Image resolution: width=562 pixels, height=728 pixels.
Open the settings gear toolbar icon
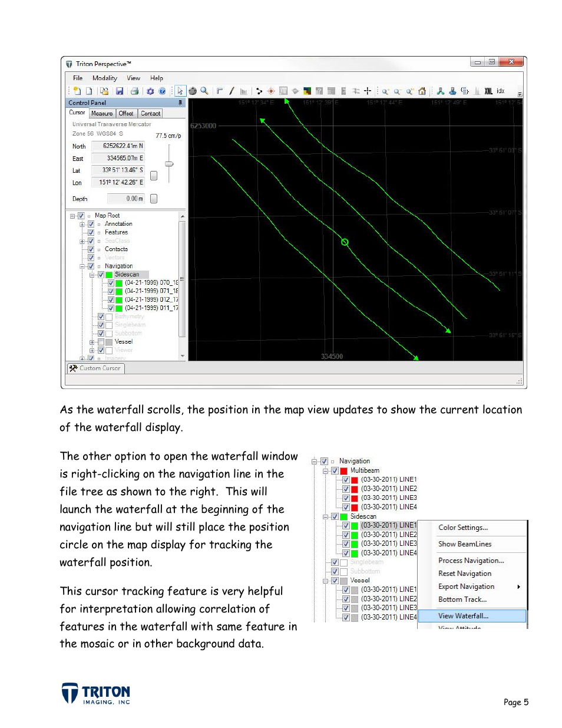point(150,91)
